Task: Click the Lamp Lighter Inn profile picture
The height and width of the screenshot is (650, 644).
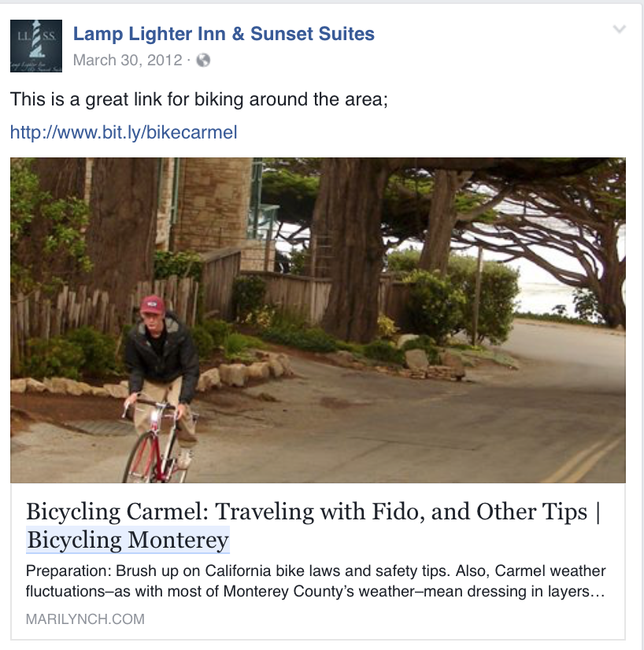Action: [35, 46]
